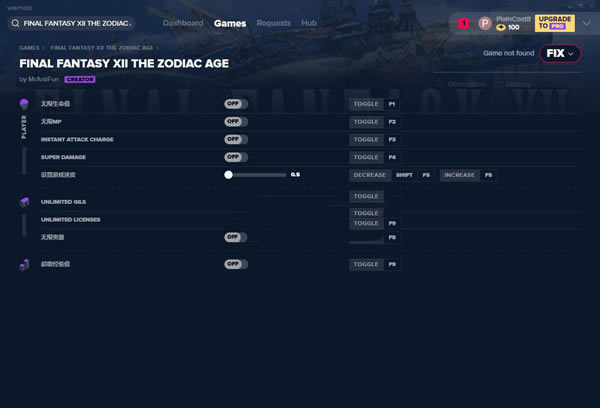Click the UNLIMITED LICENSES label

click(x=71, y=219)
